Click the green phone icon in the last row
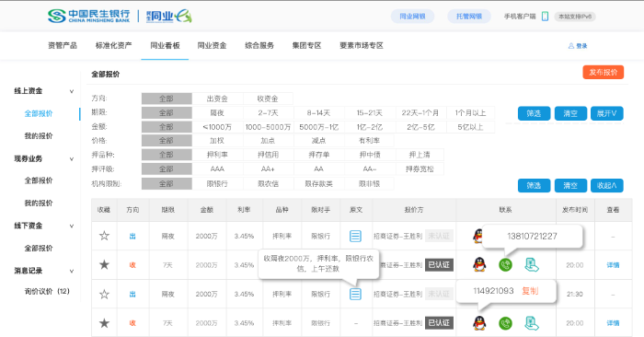 click(506, 323)
